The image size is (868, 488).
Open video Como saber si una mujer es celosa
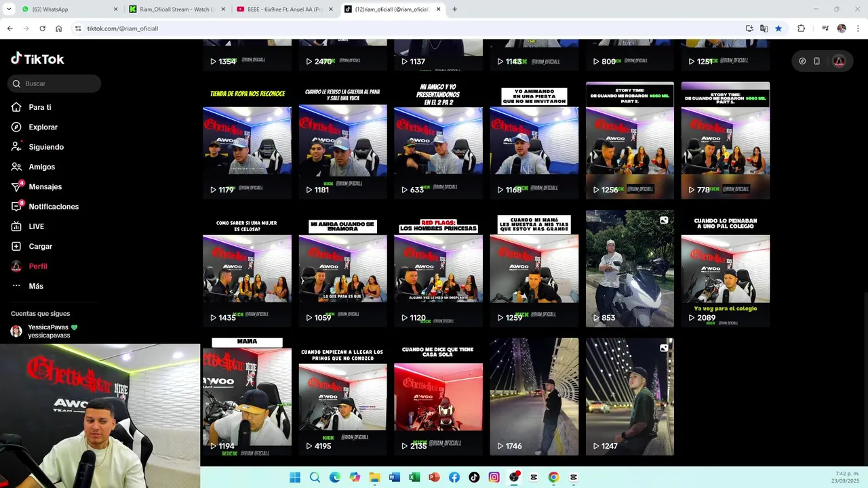coord(247,268)
